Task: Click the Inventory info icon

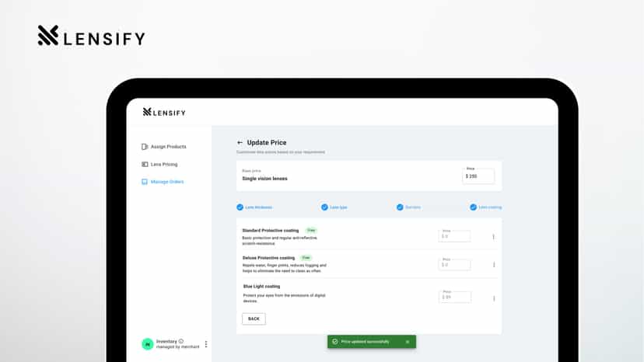Action: pyautogui.click(x=181, y=341)
